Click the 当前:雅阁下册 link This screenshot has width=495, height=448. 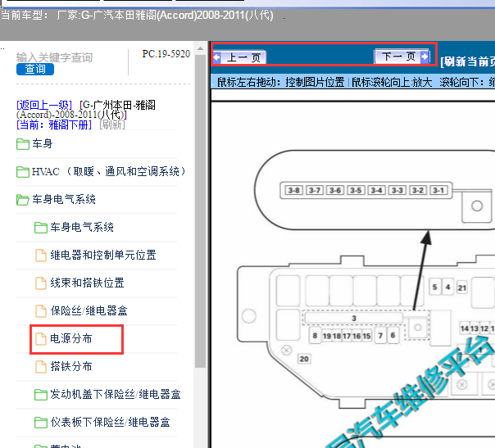(54, 124)
